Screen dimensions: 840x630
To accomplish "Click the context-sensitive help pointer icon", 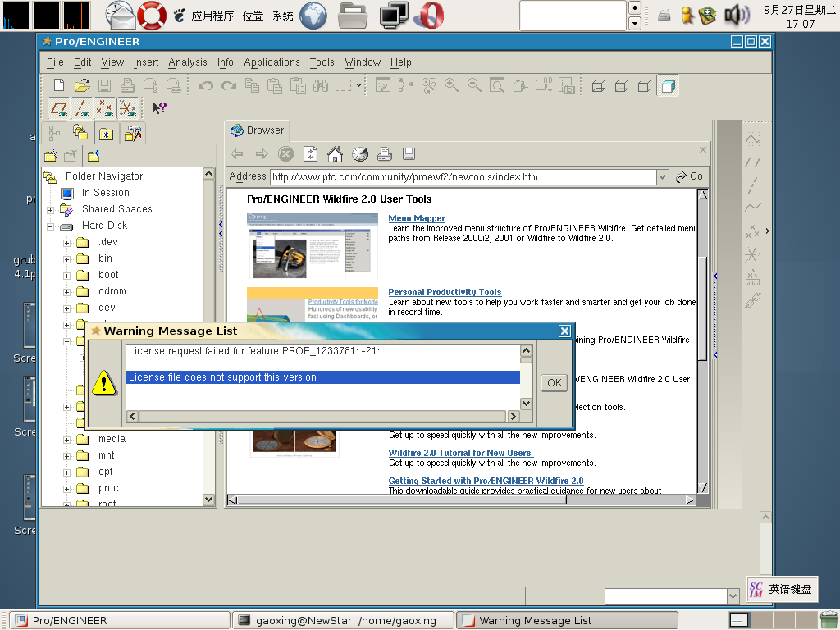I will (x=159, y=108).
